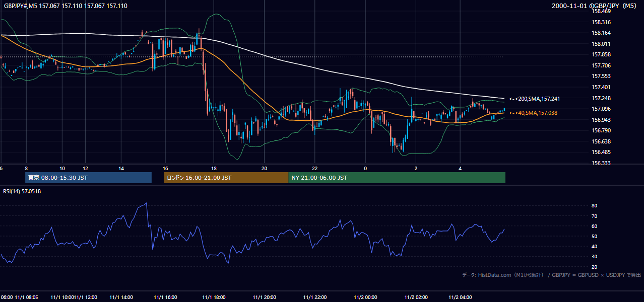Click hour label 16 under price chart
The width and height of the screenshot is (644, 302).
point(165,168)
